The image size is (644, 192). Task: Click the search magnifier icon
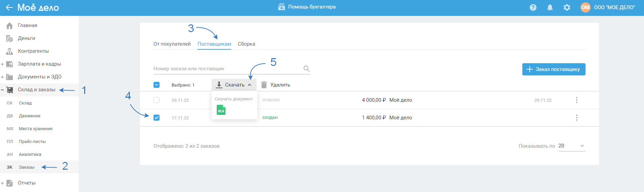tap(306, 69)
